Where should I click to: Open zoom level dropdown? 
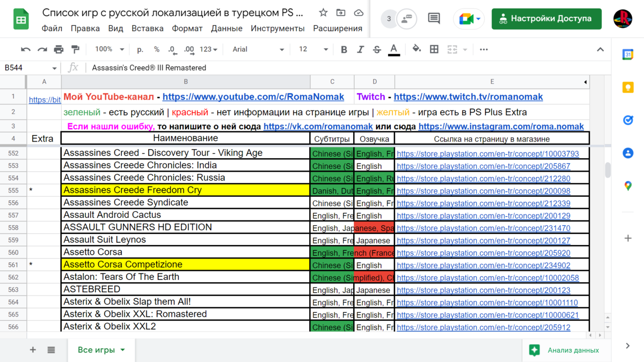pos(109,49)
